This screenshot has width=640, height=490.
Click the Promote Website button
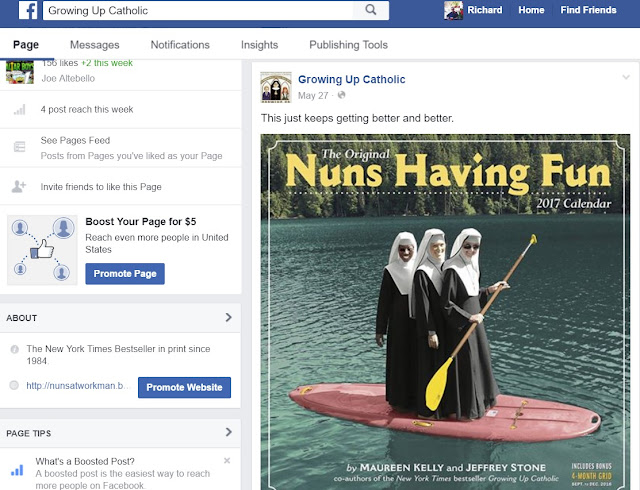[x=184, y=388]
